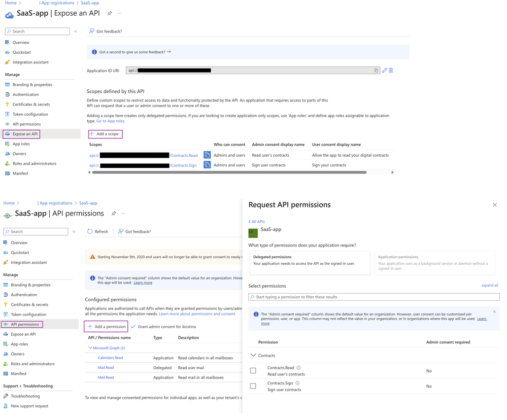Select Expose an API in upper sidebar

[25, 134]
